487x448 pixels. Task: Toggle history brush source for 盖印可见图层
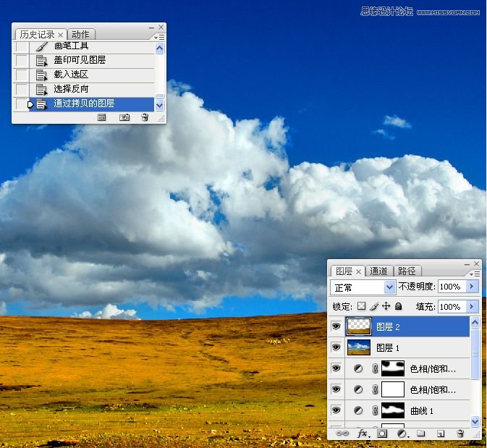tap(22, 61)
